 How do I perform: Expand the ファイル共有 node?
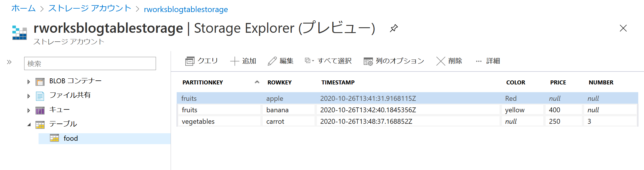tap(28, 96)
